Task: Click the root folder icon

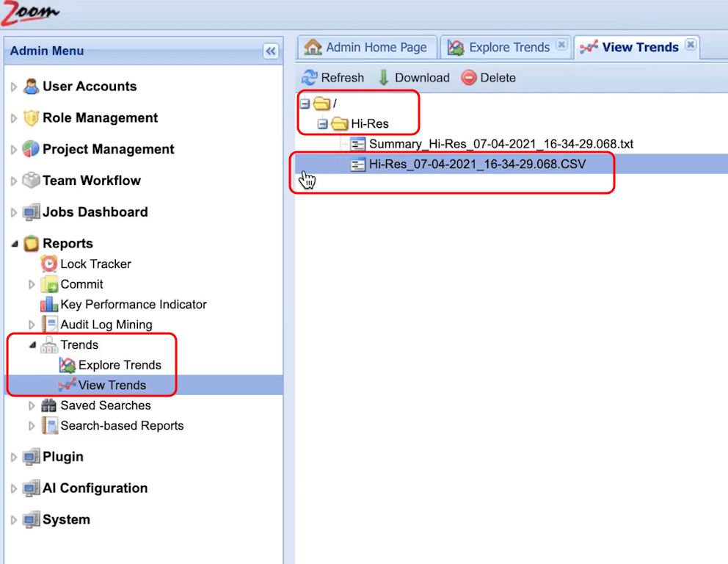Action: coord(321,103)
